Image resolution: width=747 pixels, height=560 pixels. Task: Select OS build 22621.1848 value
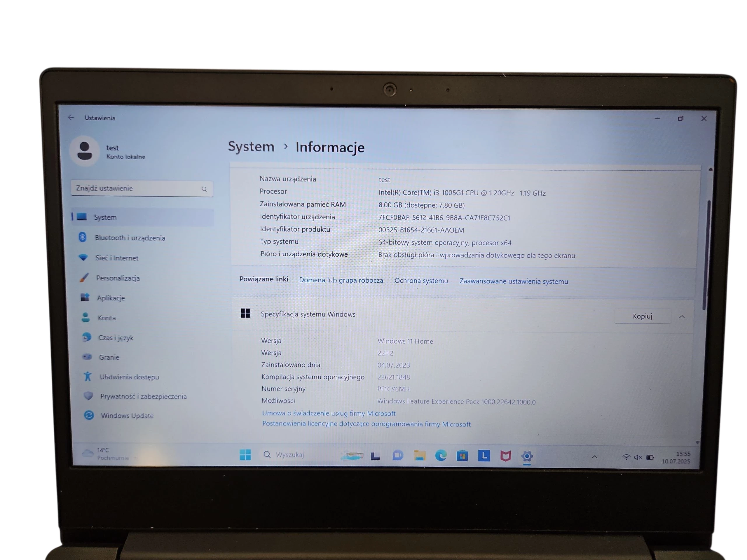[393, 377]
